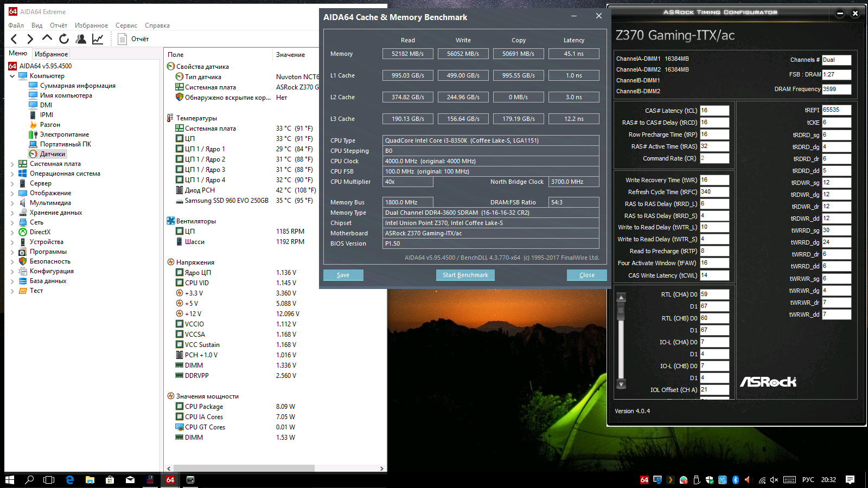Expand the DirectX tree node

(x=12, y=232)
